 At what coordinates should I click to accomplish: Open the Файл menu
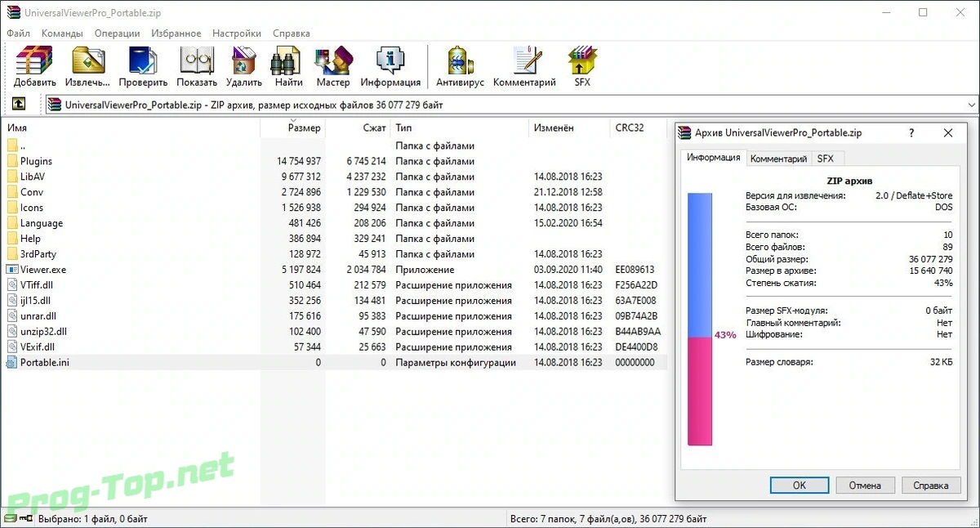tap(18, 34)
